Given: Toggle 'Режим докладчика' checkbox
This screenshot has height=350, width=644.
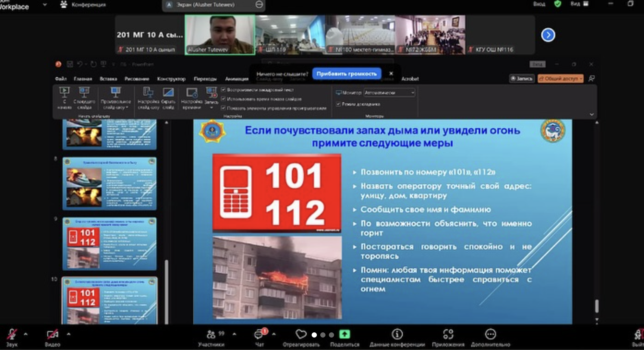Looking at the screenshot, I should [338, 104].
